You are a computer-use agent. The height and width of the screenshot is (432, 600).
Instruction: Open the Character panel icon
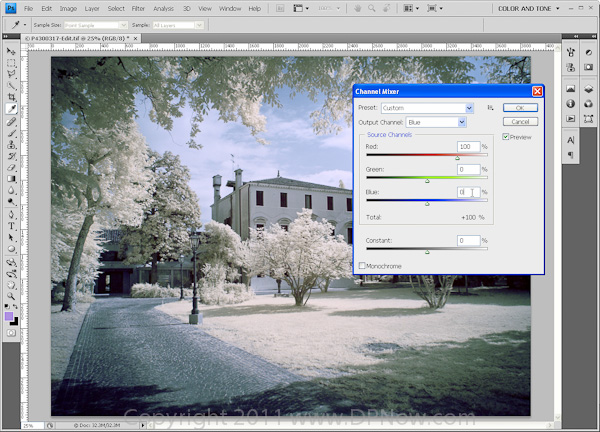click(570, 140)
